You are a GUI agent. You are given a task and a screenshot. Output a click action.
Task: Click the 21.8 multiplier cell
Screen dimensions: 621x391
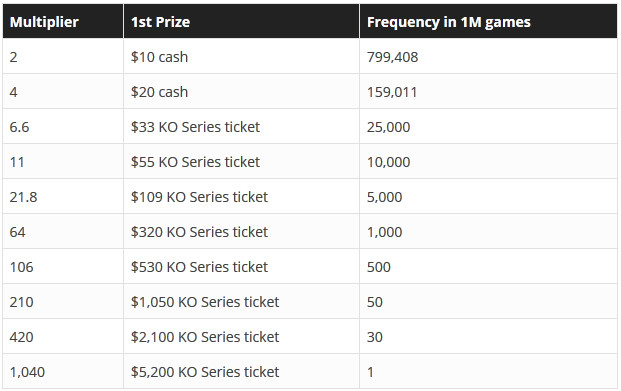tap(63, 196)
